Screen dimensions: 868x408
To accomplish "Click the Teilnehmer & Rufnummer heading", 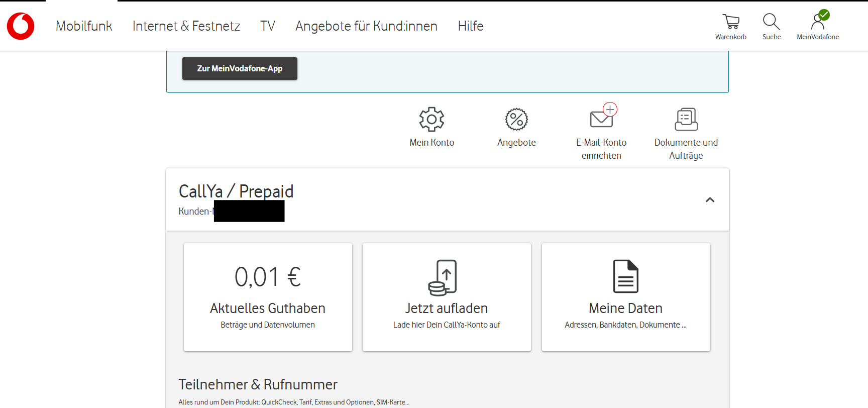I will click(258, 384).
